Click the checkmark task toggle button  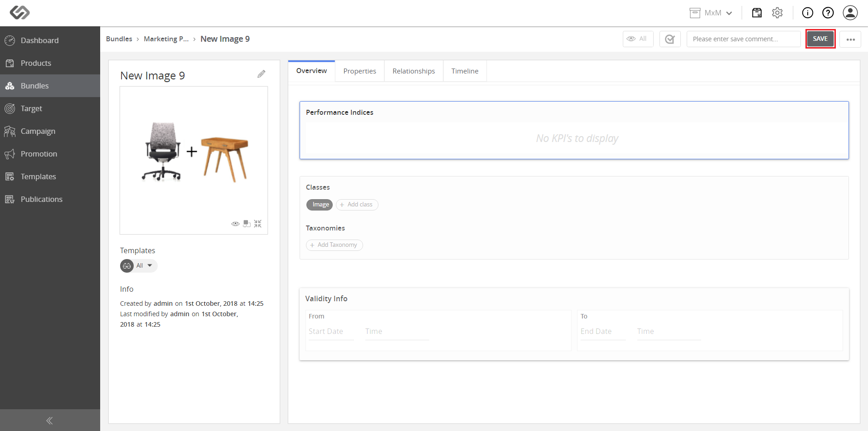pyautogui.click(x=670, y=39)
